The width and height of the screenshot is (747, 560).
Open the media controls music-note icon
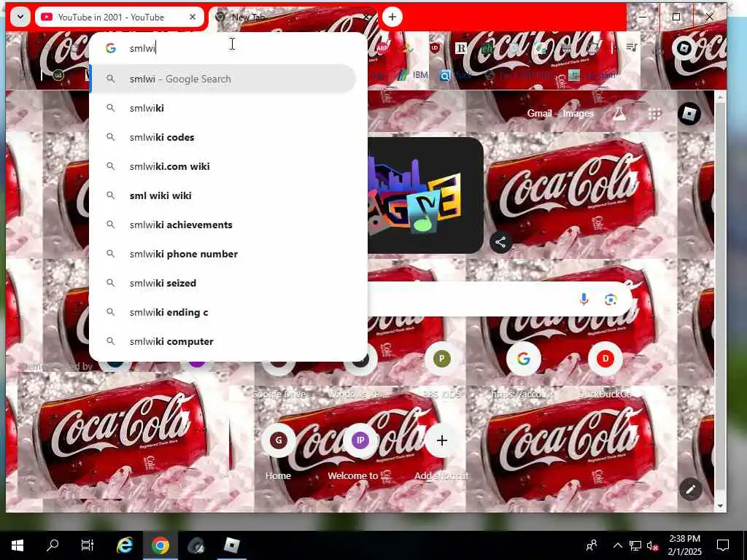tap(632, 47)
